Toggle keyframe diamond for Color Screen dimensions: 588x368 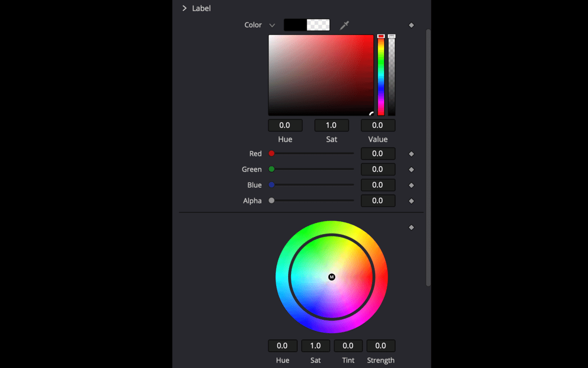411,25
